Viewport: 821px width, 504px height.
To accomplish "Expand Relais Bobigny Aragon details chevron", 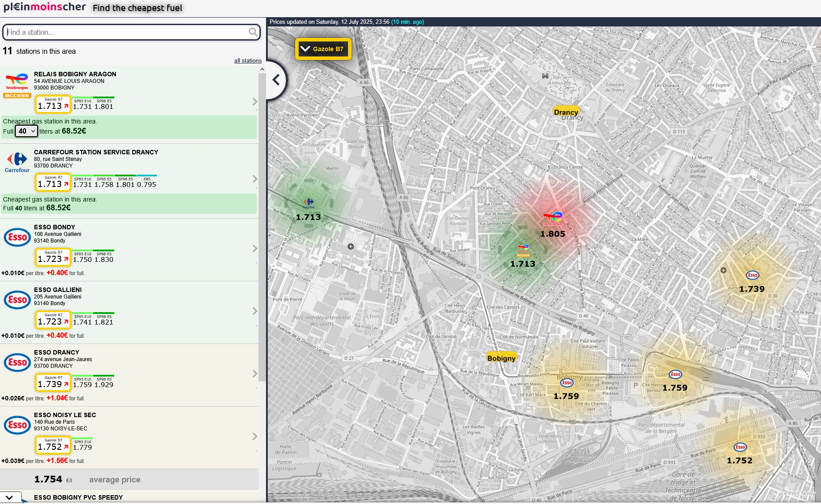I will point(255,102).
